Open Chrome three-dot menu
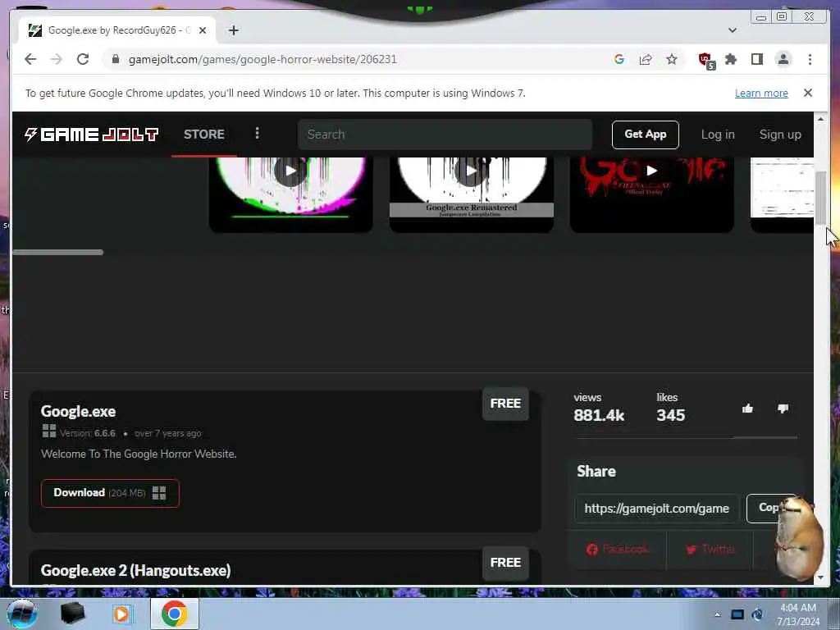Screen dimensions: 840x630 810,59
